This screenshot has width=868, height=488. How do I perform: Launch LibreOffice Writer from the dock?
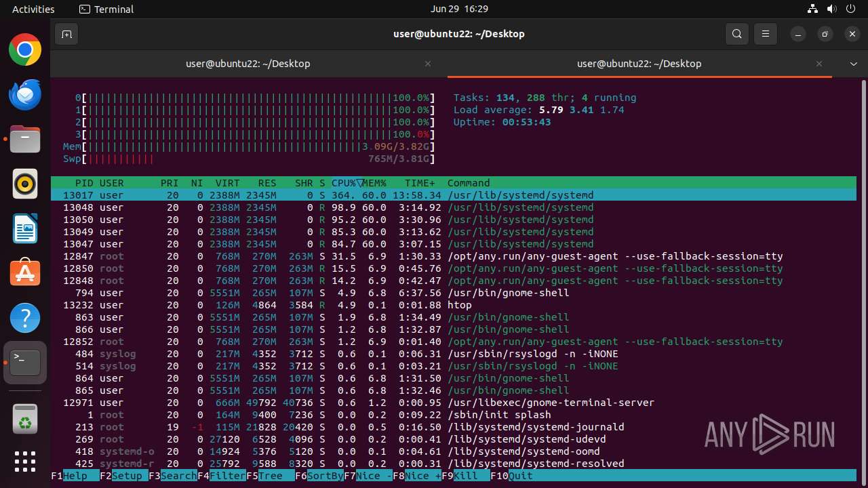pyautogui.click(x=25, y=228)
